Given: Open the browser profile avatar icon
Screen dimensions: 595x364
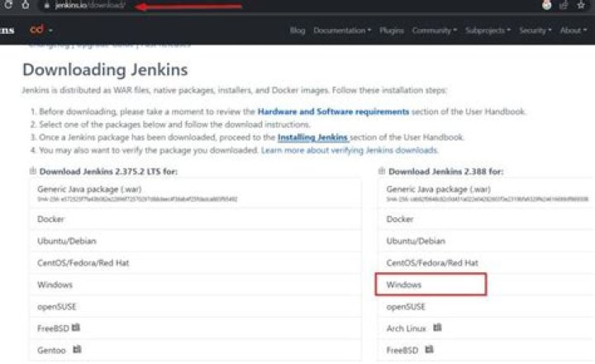Looking at the screenshot, I should [546, 5].
